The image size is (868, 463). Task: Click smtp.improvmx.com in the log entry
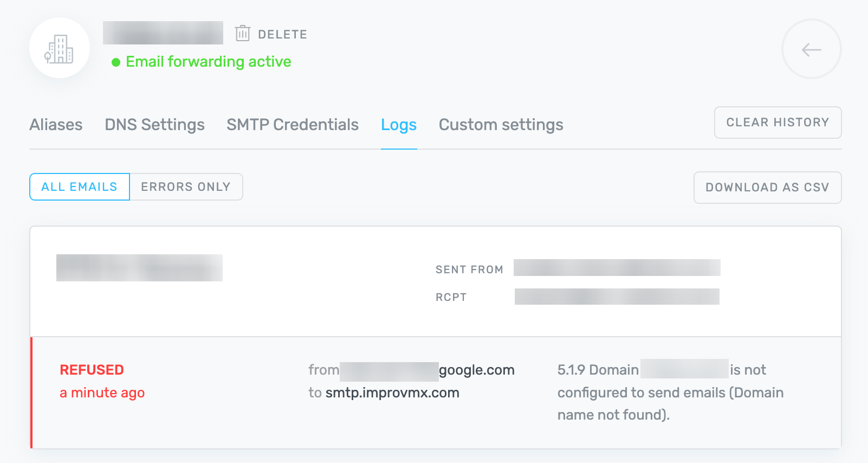pyautogui.click(x=392, y=393)
